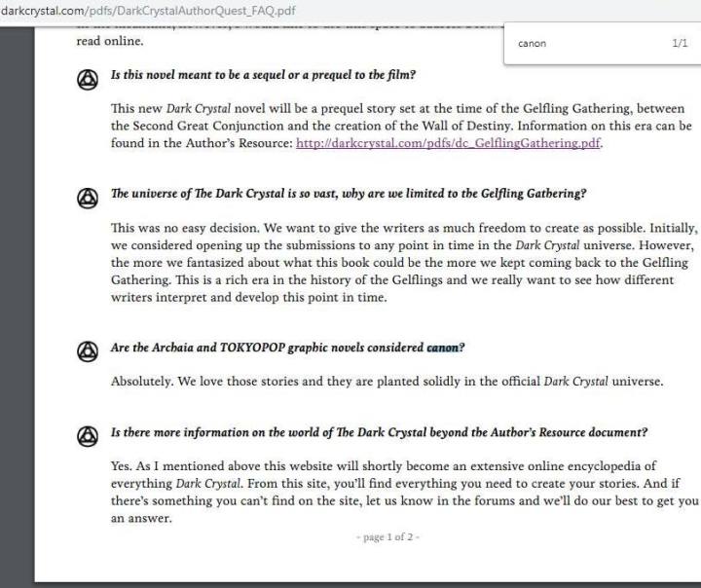Click the paragraph beginning 'This new Dark Crystal novel'
This screenshot has height=588, width=701.
click(401, 126)
